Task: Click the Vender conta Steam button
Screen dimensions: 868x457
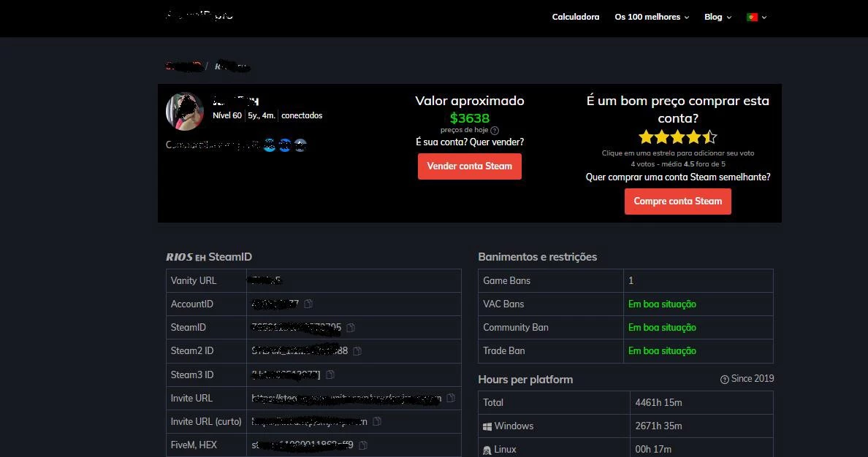Action: pyautogui.click(x=469, y=166)
